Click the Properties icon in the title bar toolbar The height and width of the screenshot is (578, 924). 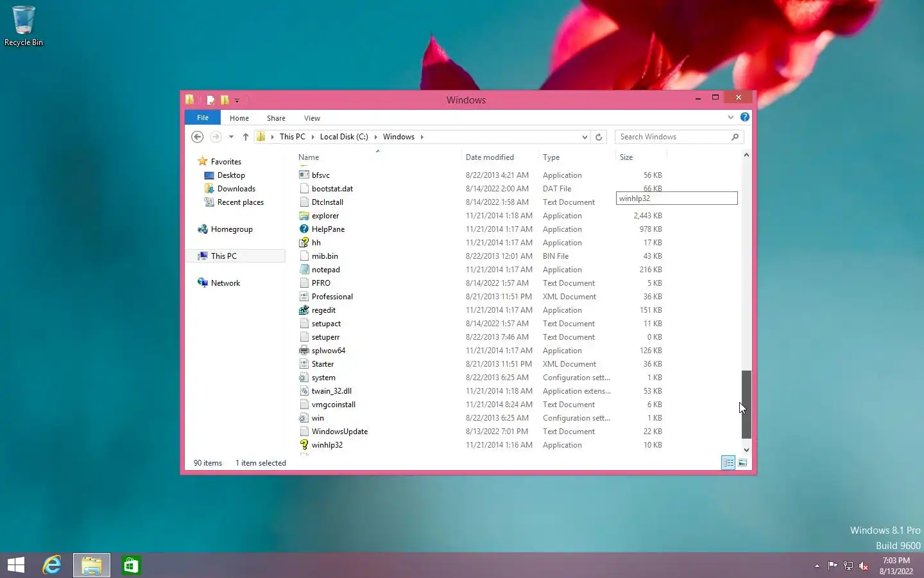tap(210, 100)
